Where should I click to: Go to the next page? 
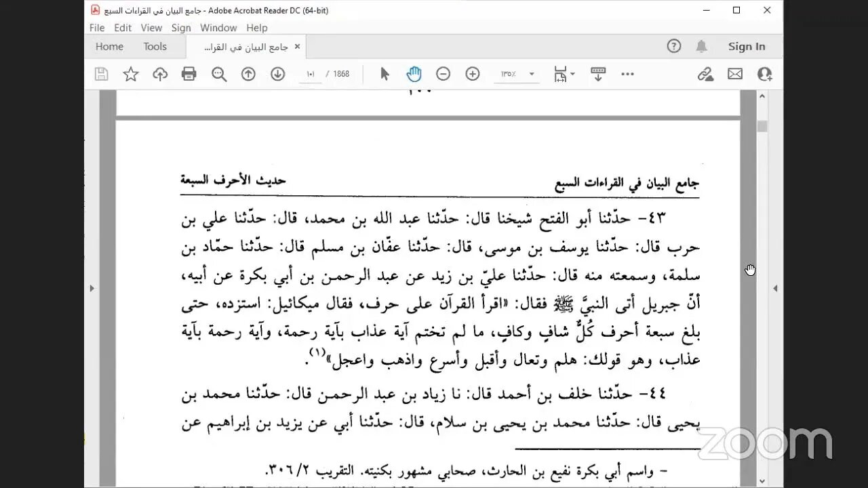pyautogui.click(x=277, y=74)
